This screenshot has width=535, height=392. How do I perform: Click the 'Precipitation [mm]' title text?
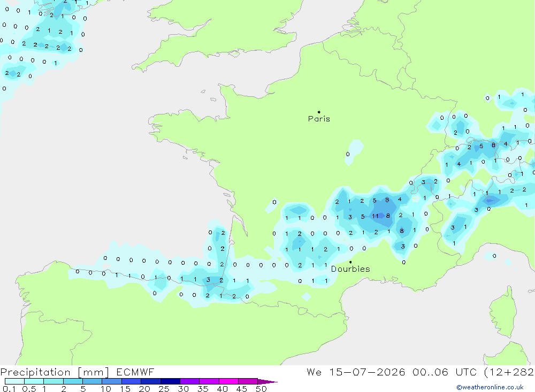click(55, 372)
